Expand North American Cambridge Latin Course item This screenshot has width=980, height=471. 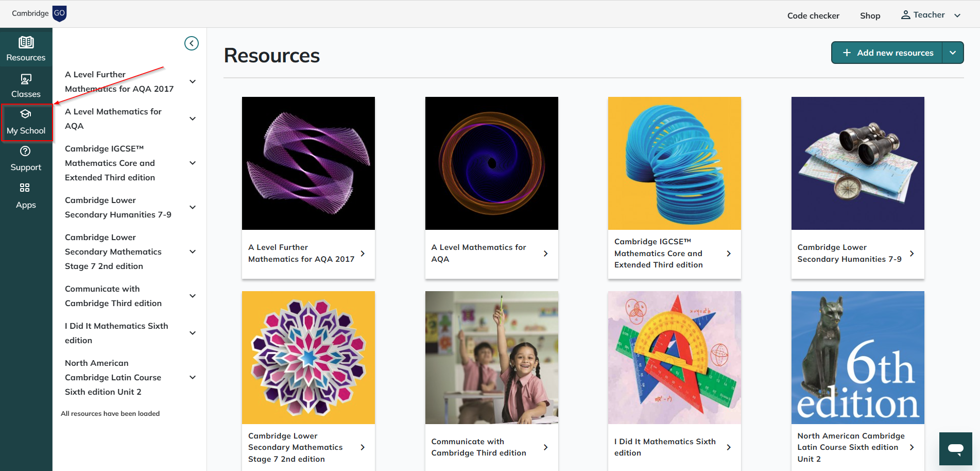pyautogui.click(x=193, y=377)
